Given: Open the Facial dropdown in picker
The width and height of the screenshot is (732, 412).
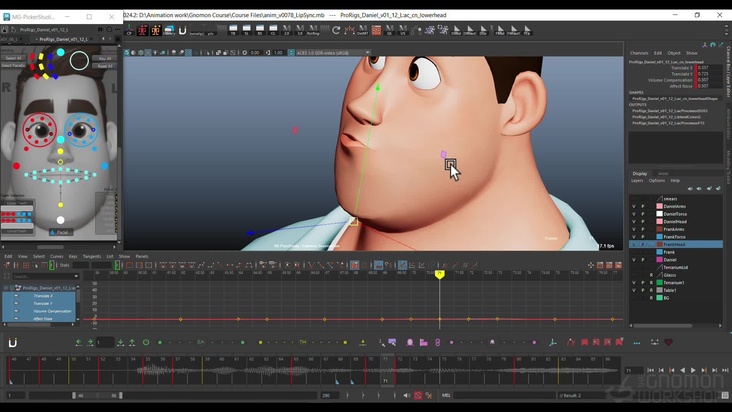Looking at the screenshot, I should pyautogui.click(x=61, y=232).
